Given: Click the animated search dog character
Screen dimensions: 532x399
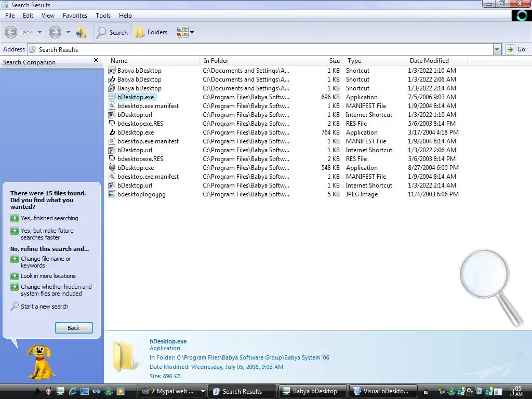Looking at the screenshot, I should tap(41, 362).
